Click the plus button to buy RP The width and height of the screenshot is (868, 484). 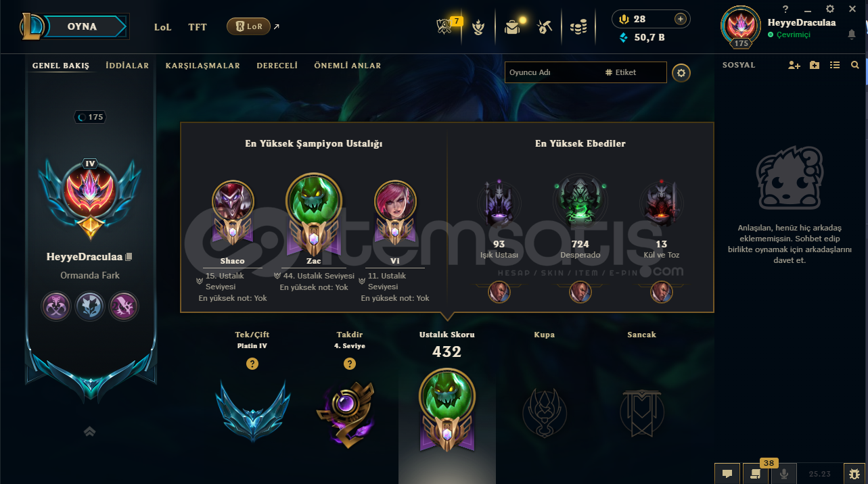[x=681, y=19]
